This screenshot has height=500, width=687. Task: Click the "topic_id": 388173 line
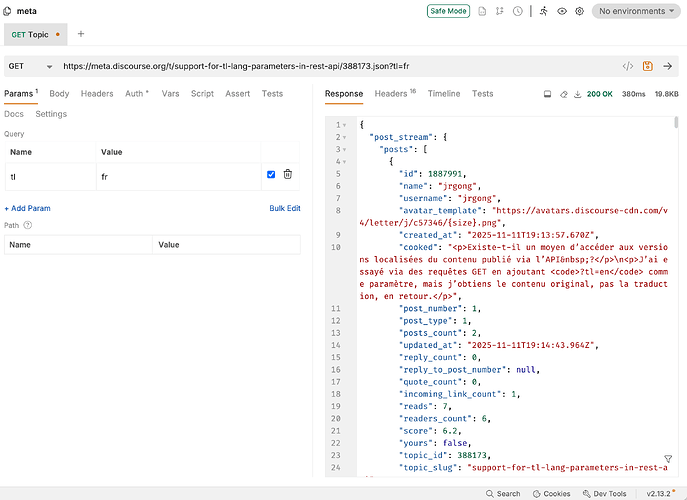[x=445, y=456]
